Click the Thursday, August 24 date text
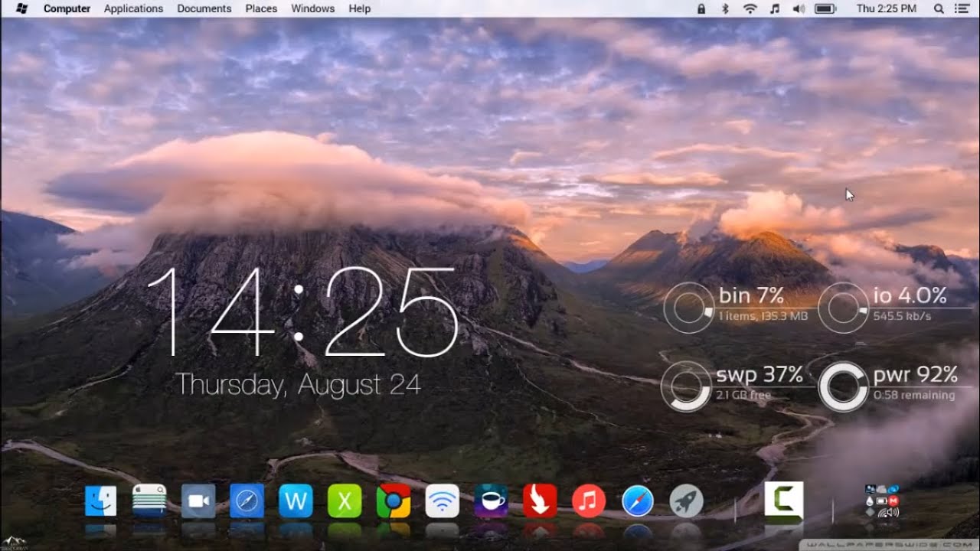This screenshot has height=551, width=980. (x=299, y=384)
